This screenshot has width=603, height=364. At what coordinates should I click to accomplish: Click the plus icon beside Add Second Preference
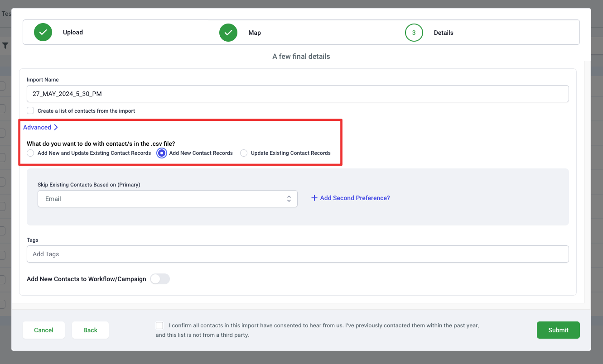(314, 198)
